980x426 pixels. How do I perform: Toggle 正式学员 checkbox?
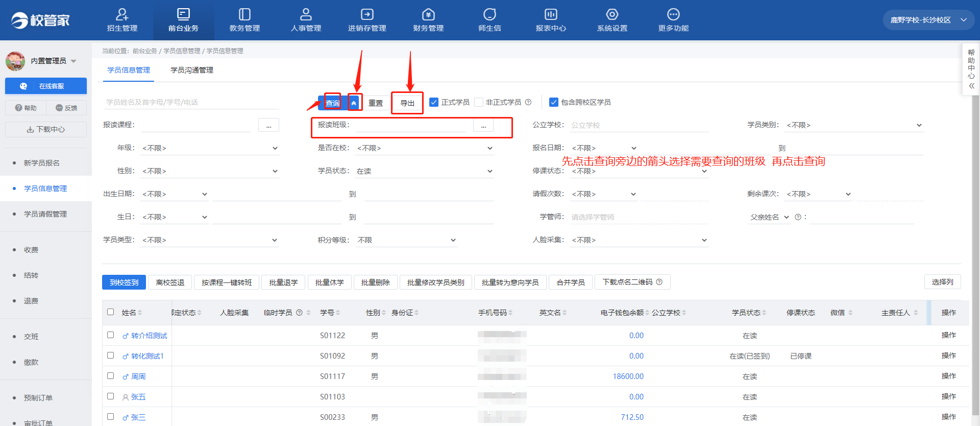(x=434, y=102)
